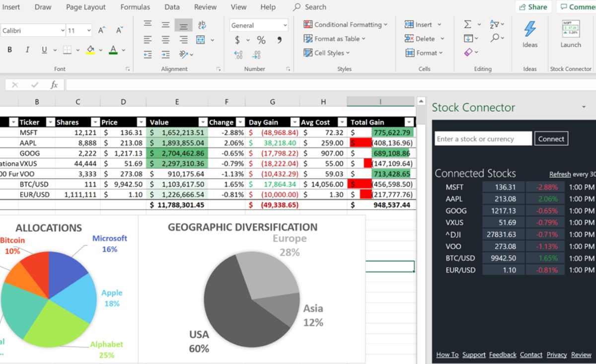Open the Fill down tool
The image size is (596, 364).
pyautogui.click(x=468, y=38)
